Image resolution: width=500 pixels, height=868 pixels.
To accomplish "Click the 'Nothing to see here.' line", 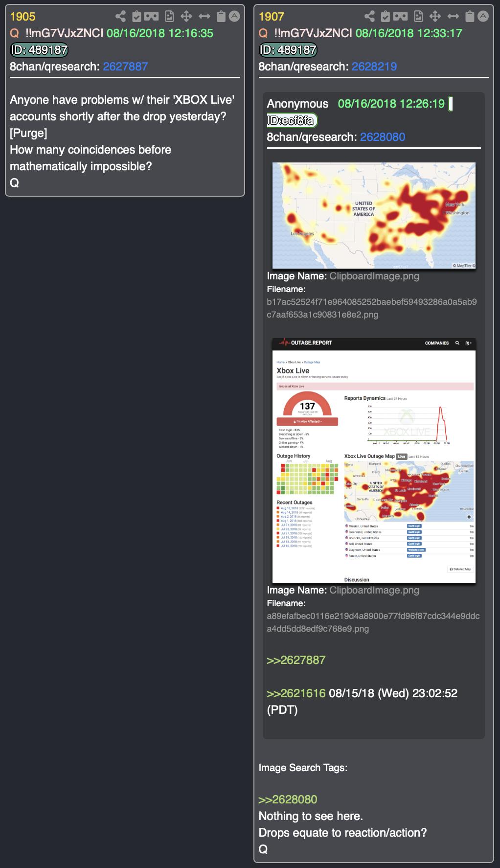I will (311, 816).
